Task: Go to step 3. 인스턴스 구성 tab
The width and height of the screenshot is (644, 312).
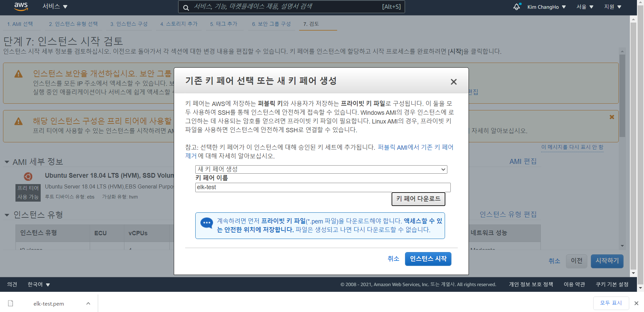Action: 129,24
